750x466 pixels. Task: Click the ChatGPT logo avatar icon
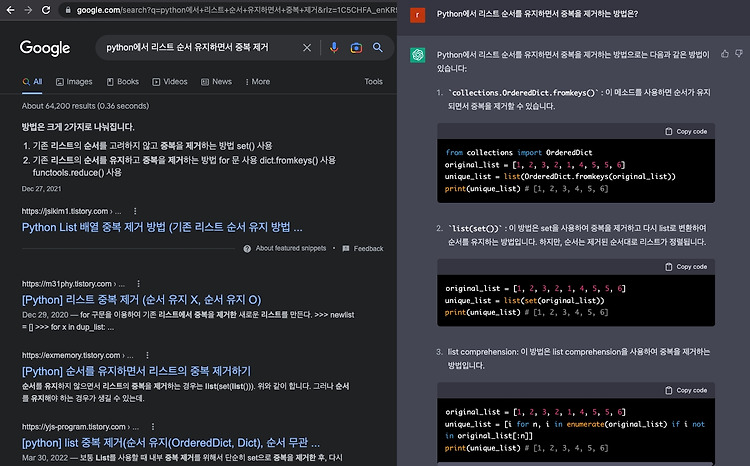418,55
